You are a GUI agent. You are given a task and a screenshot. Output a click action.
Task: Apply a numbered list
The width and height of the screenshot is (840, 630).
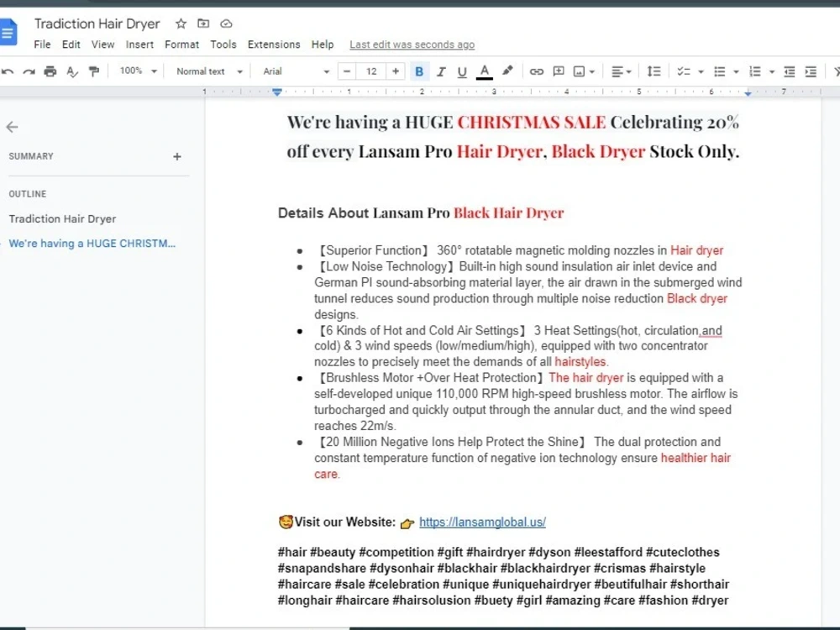755,71
